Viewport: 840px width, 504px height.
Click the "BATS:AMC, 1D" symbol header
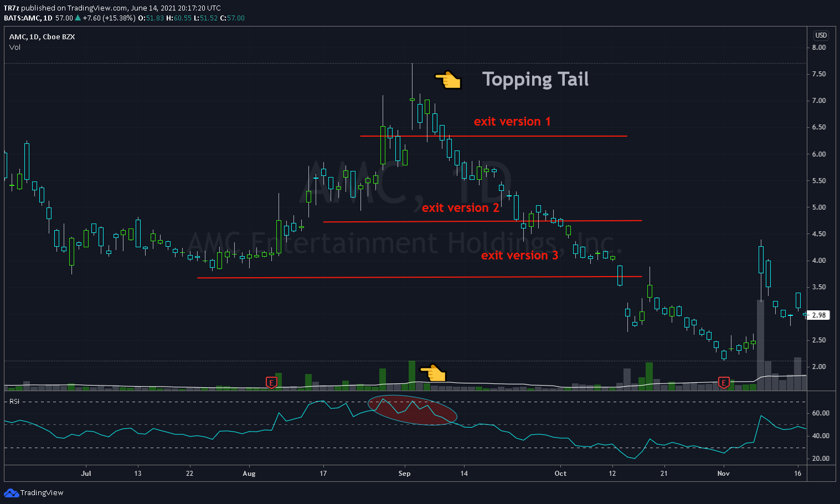[x=28, y=18]
